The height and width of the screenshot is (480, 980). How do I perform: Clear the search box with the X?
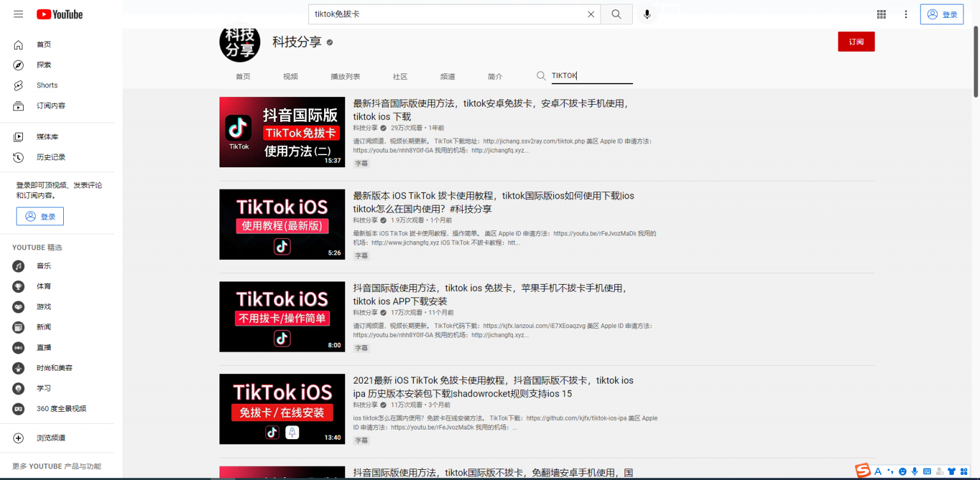(x=591, y=14)
